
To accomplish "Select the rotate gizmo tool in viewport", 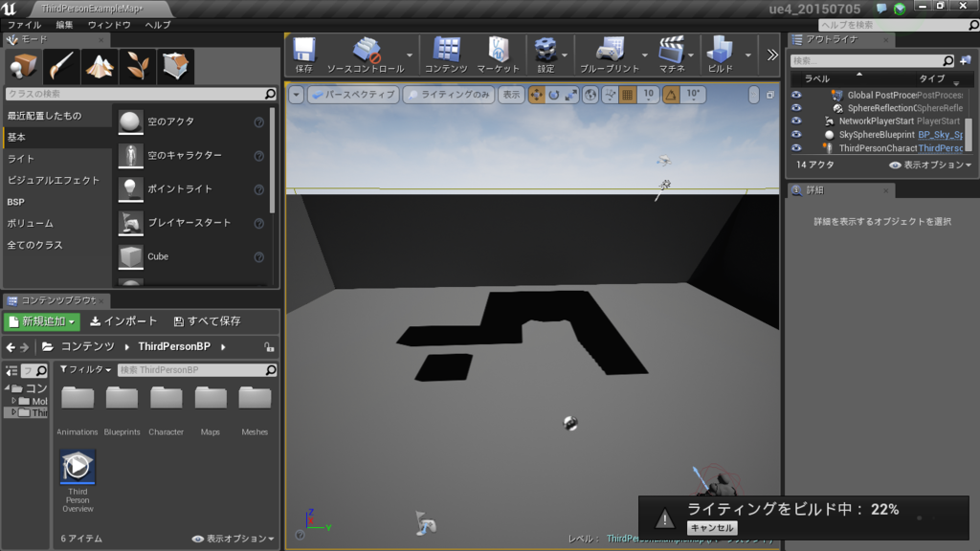I will (x=554, y=95).
